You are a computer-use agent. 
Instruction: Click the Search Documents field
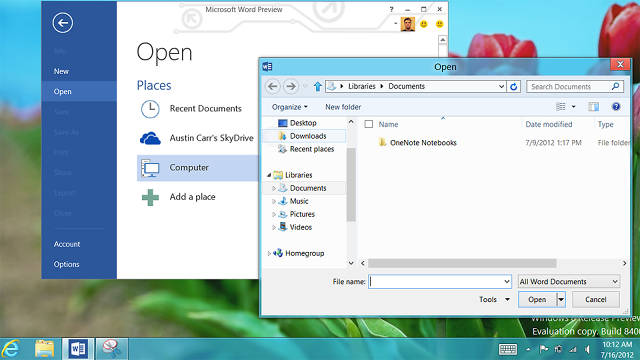[x=570, y=87]
